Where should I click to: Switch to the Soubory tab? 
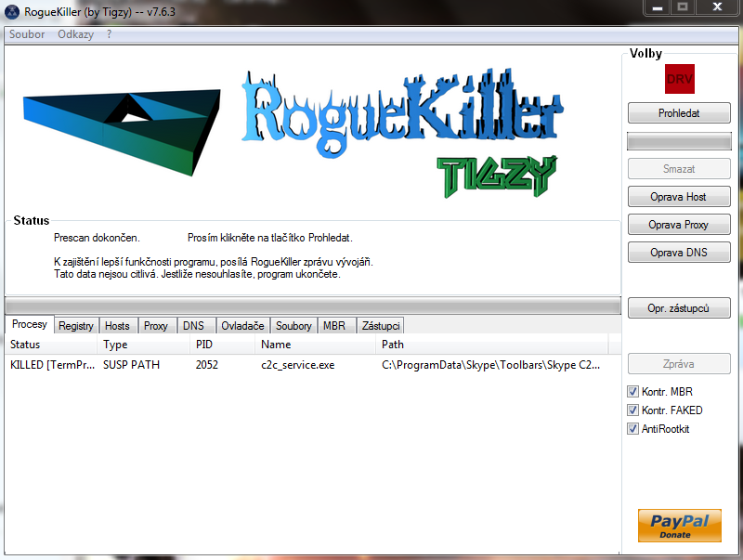coord(293,326)
